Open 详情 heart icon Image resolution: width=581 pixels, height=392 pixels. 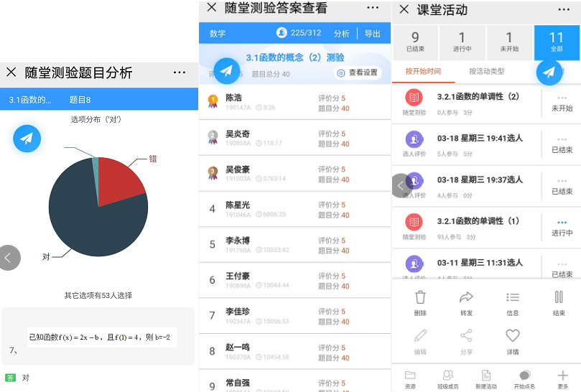coord(512,337)
